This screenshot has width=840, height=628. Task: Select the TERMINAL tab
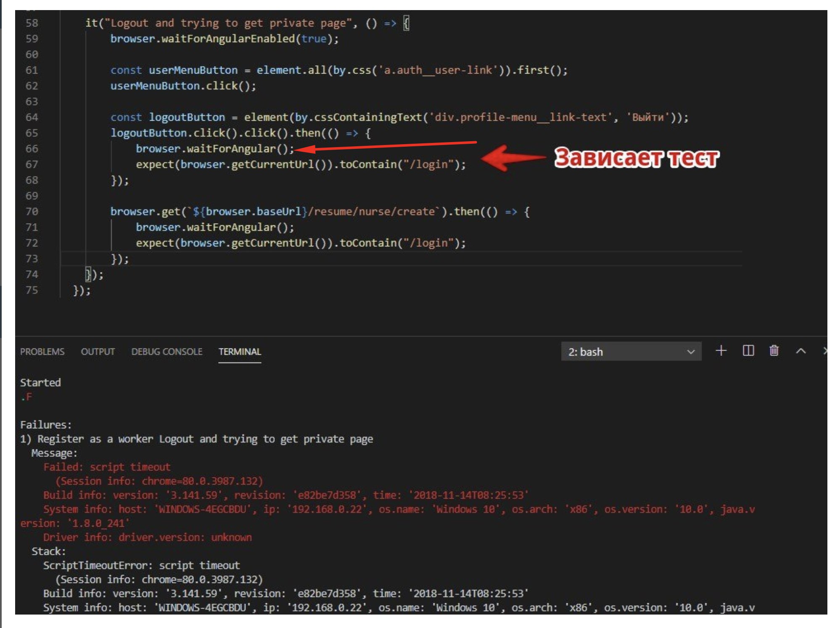tap(240, 352)
